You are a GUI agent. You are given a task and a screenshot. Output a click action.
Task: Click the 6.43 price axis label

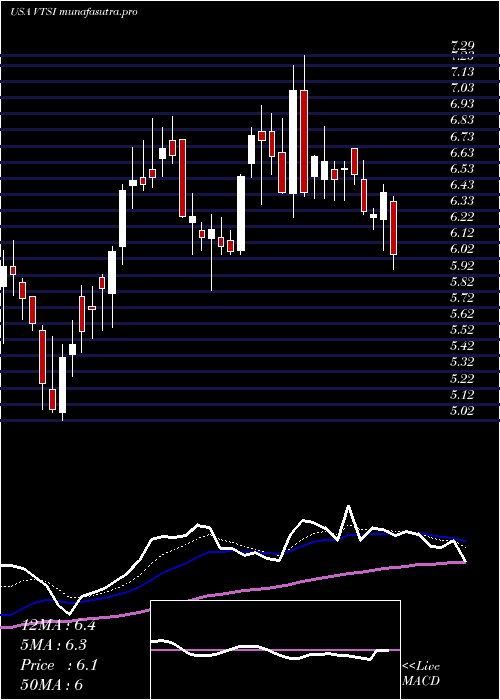pyautogui.click(x=462, y=185)
